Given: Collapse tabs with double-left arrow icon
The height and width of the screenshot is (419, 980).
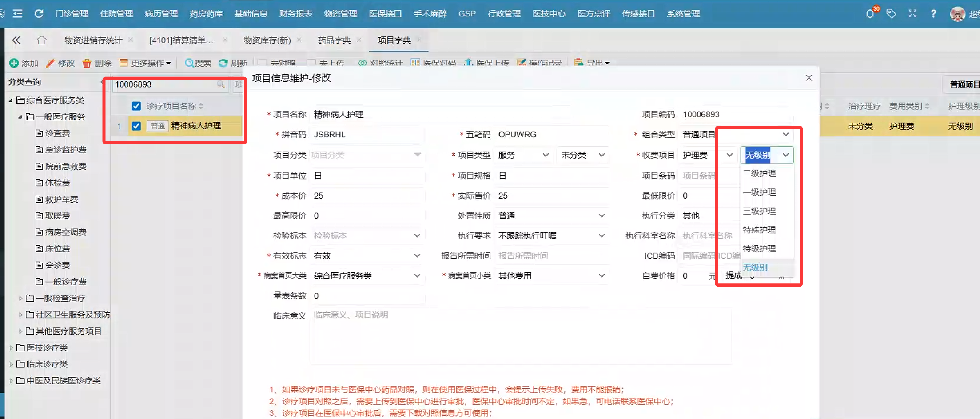Looking at the screenshot, I should pos(16,40).
